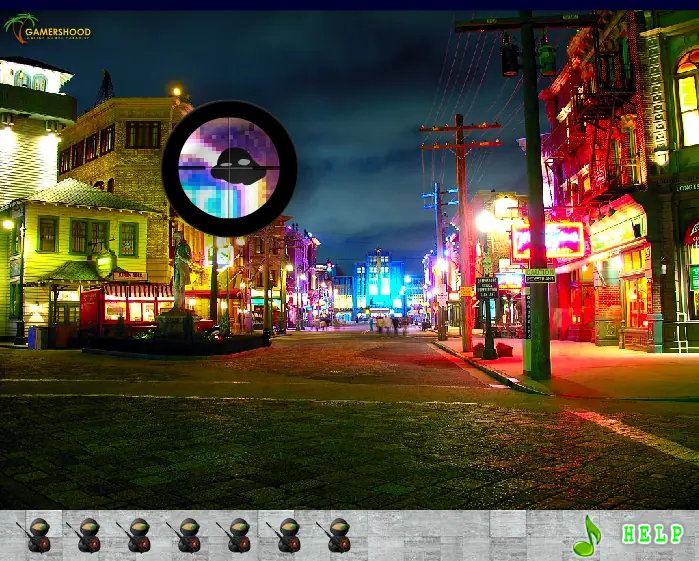Open the green HELP button
This screenshot has width=699, height=561.
click(652, 534)
